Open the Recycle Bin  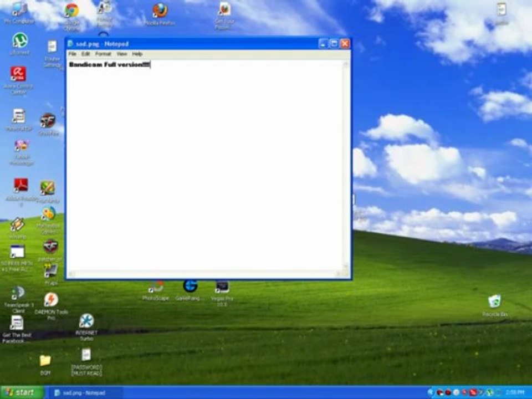(x=495, y=306)
